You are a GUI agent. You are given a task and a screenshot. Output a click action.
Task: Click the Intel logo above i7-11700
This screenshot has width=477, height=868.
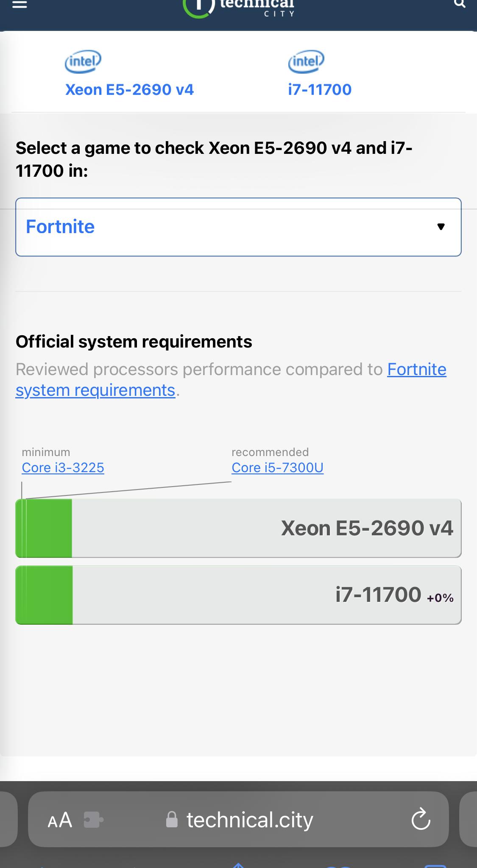pos(306,61)
